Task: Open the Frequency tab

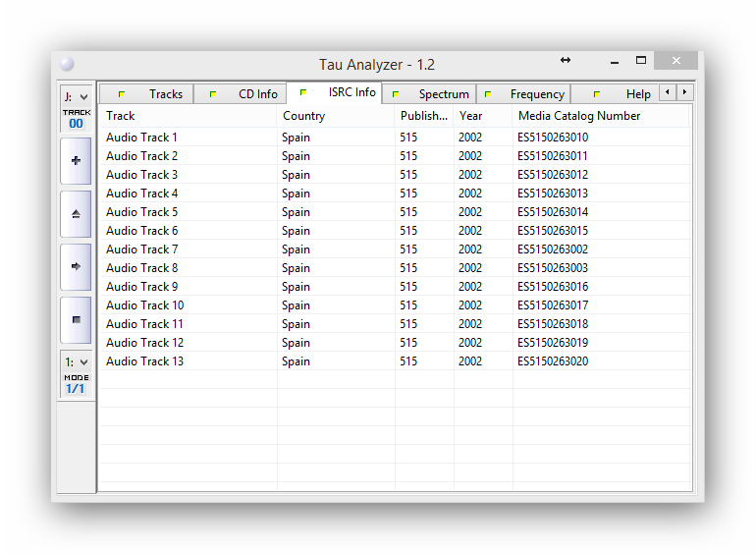Action: point(524,94)
